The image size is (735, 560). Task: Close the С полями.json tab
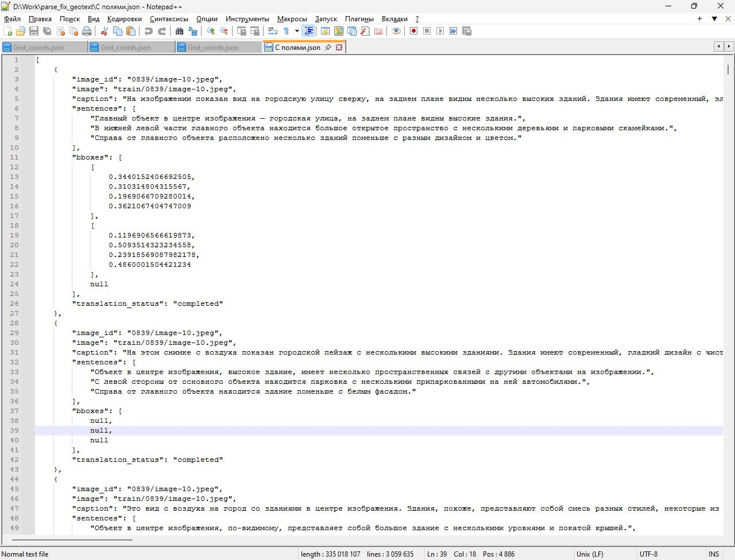click(339, 48)
